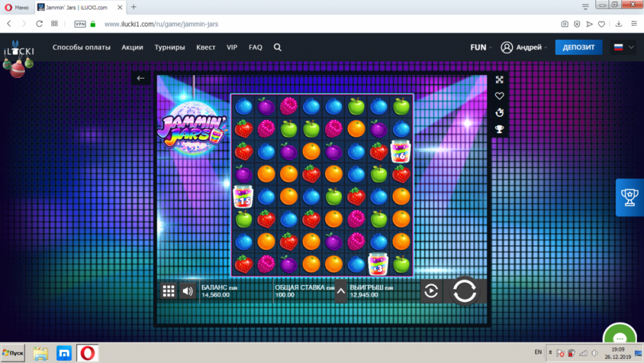Screen dimensions: 644x363
Task: Click the trophy icon beside the game
Action: tap(499, 129)
